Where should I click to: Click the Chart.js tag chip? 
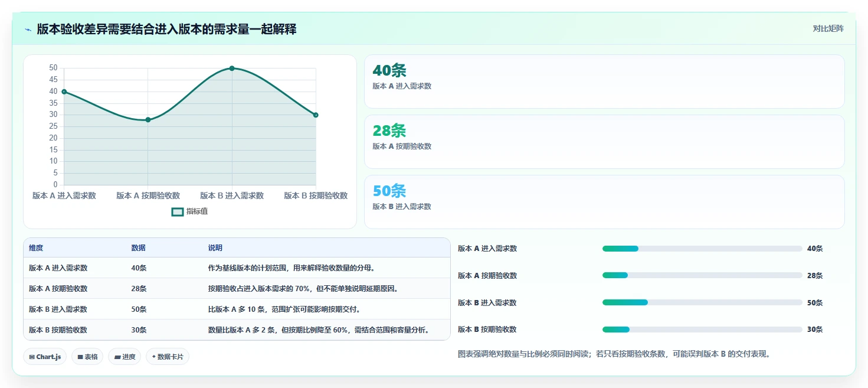(x=45, y=357)
